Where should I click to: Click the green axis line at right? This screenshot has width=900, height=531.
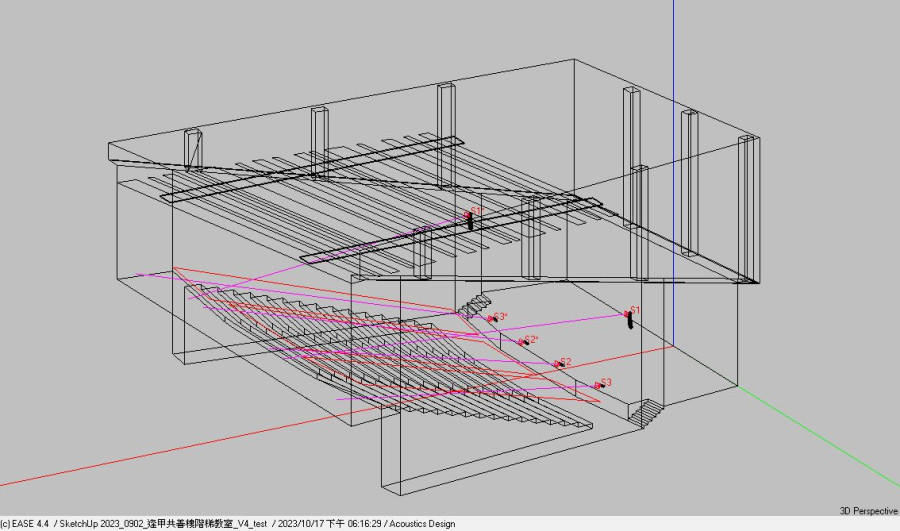[x=820, y=450]
